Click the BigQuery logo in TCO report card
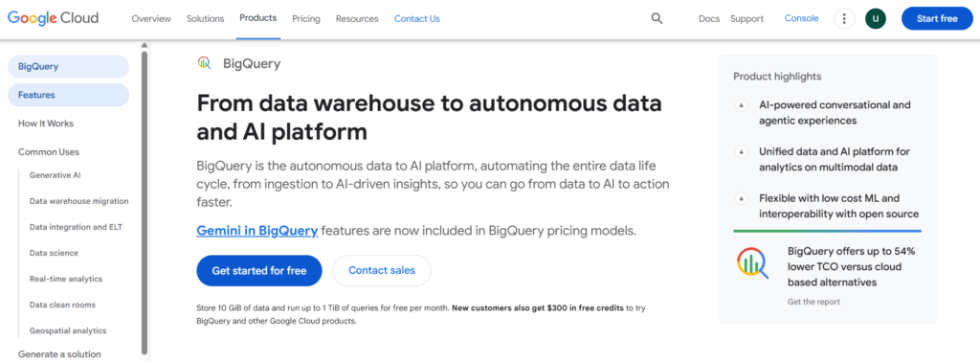Screen dimensions: 980x362 (x=752, y=262)
